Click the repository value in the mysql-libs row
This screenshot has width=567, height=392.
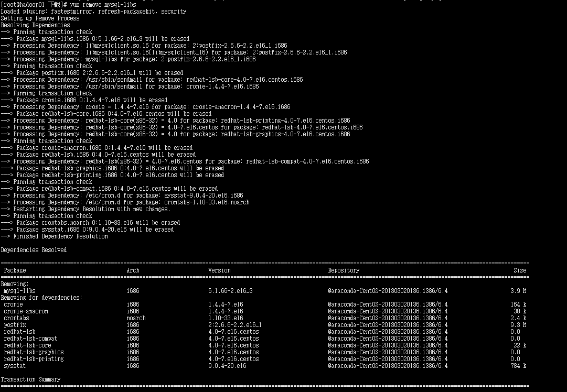coord(388,291)
